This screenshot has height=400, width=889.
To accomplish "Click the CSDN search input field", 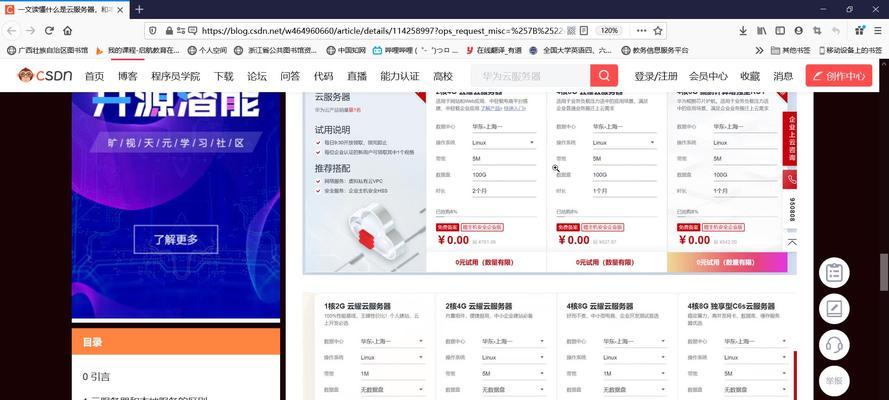I will click(531, 75).
